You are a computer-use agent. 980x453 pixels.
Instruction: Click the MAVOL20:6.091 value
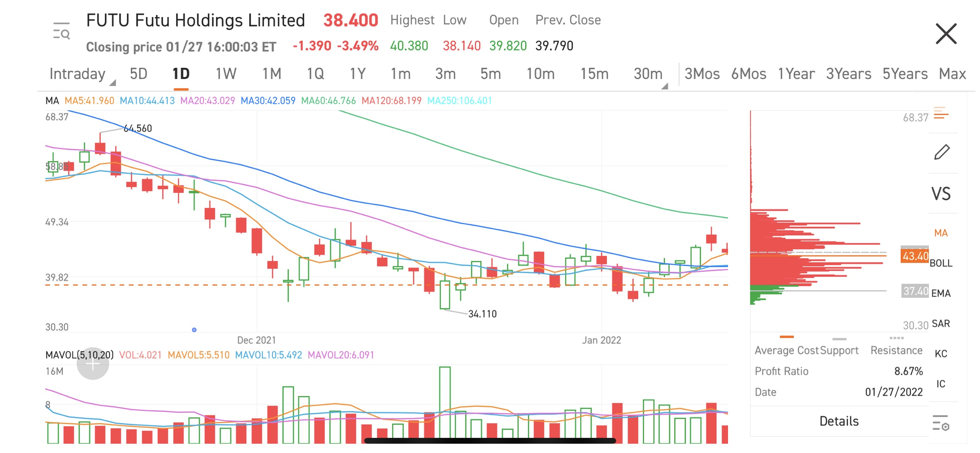[341, 355]
